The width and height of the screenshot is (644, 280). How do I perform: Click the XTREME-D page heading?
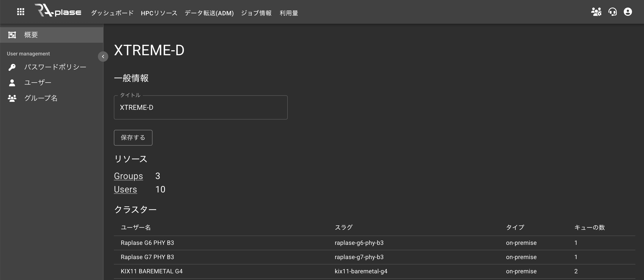tap(149, 50)
